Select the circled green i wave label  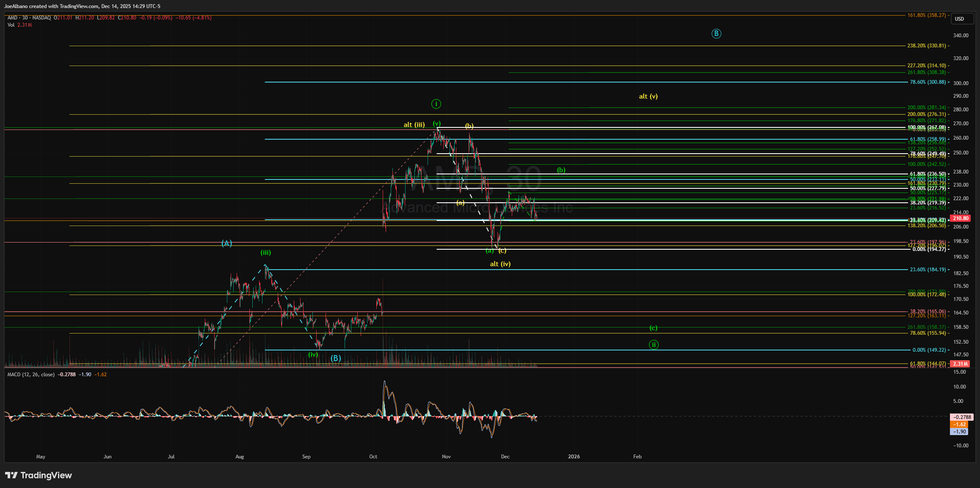[436, 104]
